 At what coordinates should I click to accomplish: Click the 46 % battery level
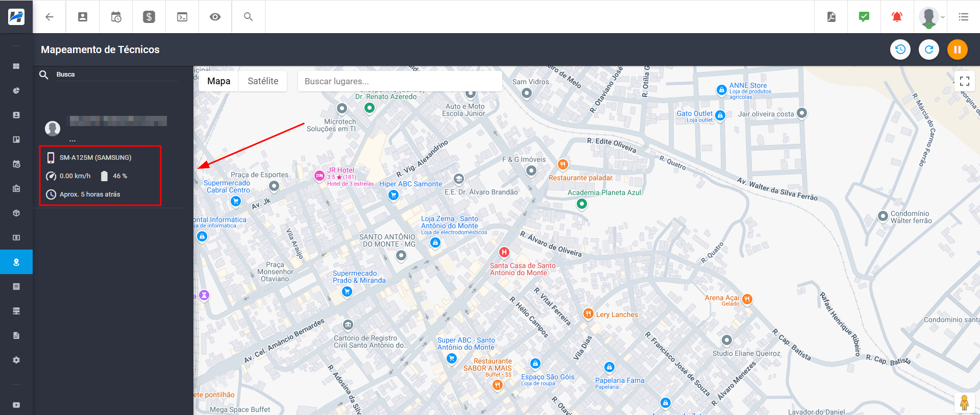click(x=120, y=176)
